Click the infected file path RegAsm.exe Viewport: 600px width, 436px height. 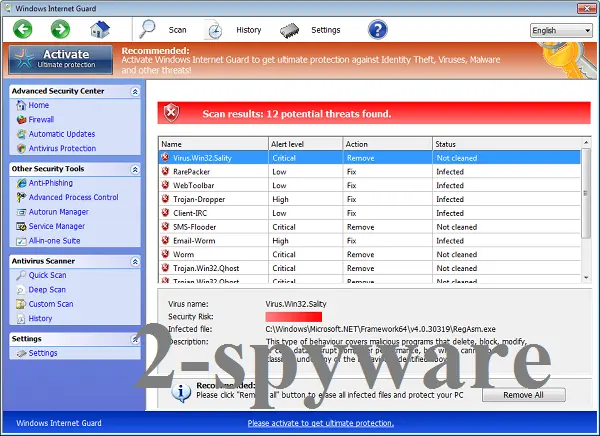pyautogui.click(x=380, y=329)
